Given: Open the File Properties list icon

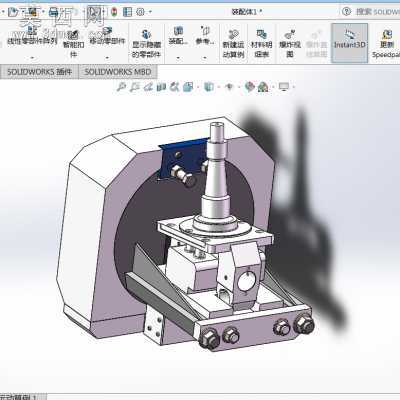Looking at the screenshot, I should pyautogui.click(x=127, y=12).
